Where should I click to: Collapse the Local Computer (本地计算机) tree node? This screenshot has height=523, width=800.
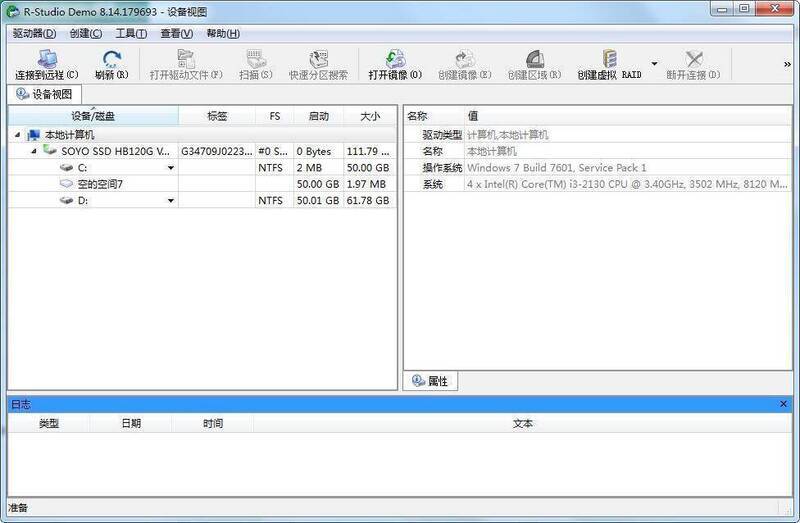pos(17,135)
